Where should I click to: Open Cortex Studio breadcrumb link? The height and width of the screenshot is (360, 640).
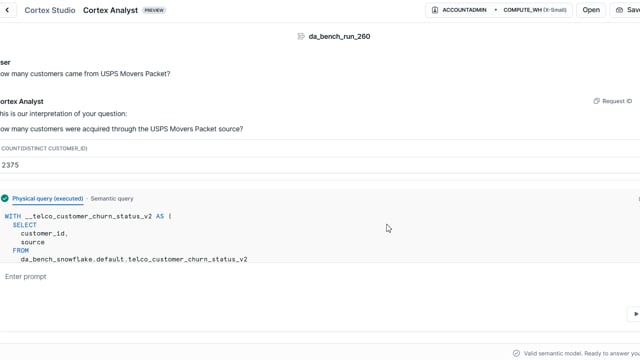(x=50, y=10)
